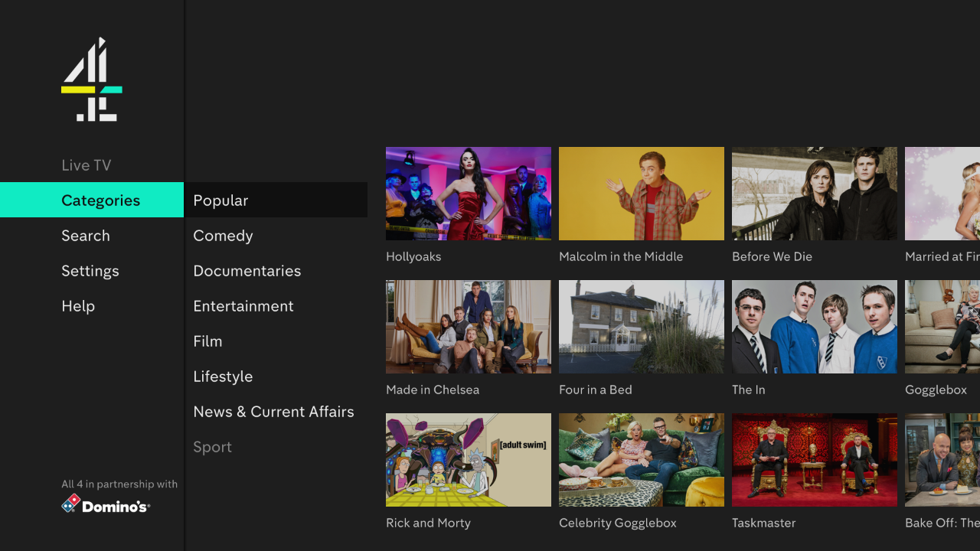
Task: Open the Hollyoaks show
Action: 468,193
